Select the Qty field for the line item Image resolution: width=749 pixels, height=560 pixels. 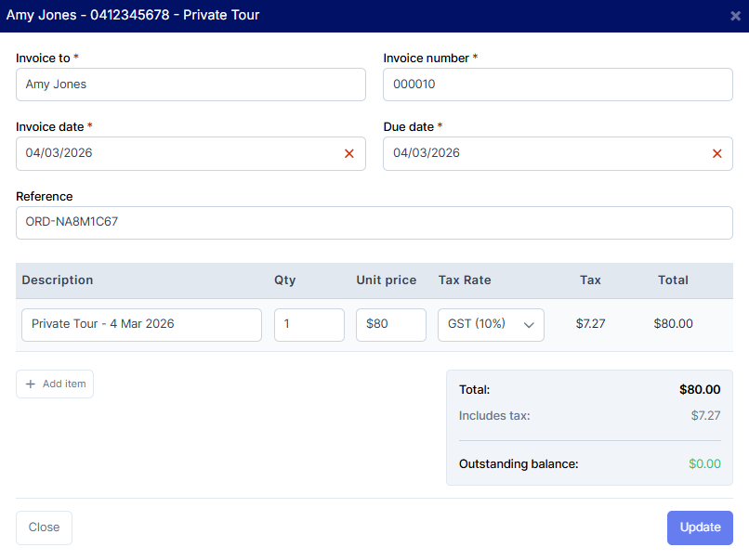click(x=309, y=325)
